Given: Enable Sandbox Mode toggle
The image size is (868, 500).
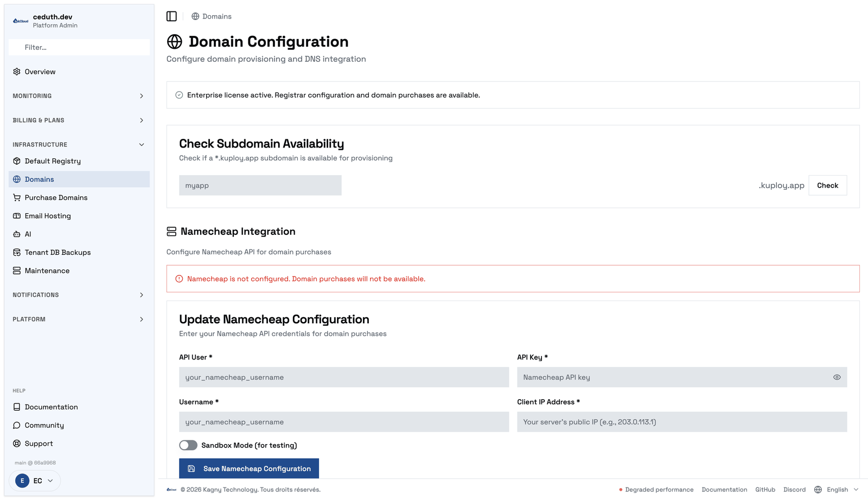Looking at the screenshot, I should click(x=188, y=445).
